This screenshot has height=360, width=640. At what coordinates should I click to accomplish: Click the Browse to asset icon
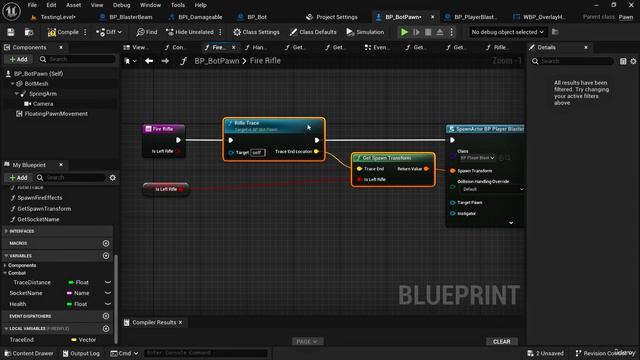29,32
